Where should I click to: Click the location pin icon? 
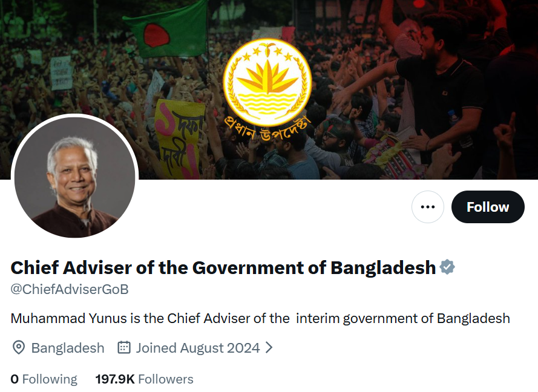click(19, 348)
